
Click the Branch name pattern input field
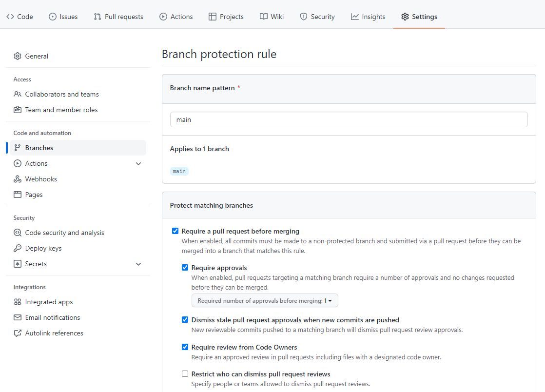click(x=349, y=119)
